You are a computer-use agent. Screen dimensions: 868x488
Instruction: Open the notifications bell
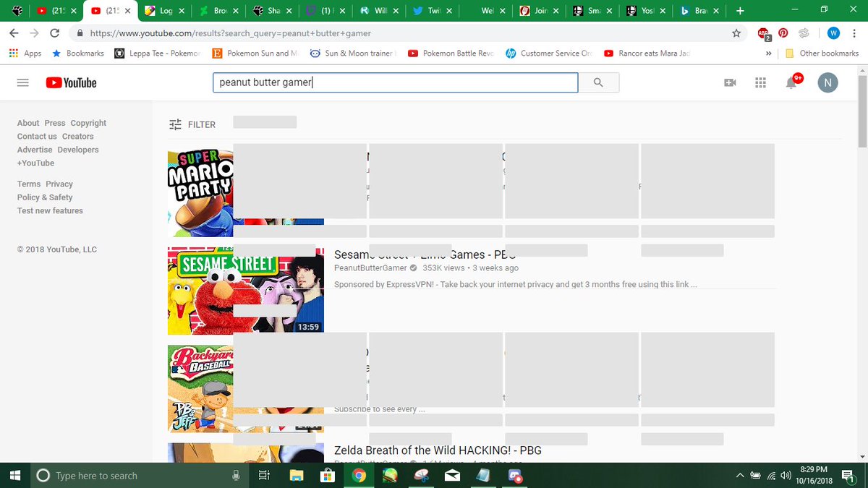point(791,82)
